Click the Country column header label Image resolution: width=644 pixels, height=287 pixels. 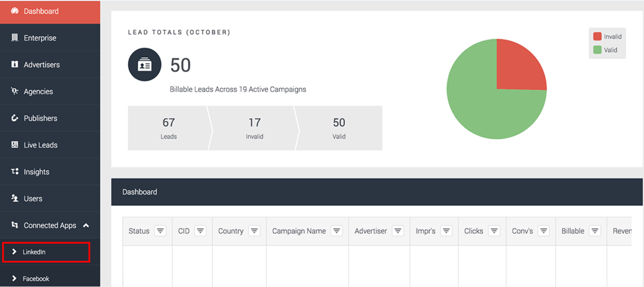coord(230,231)
